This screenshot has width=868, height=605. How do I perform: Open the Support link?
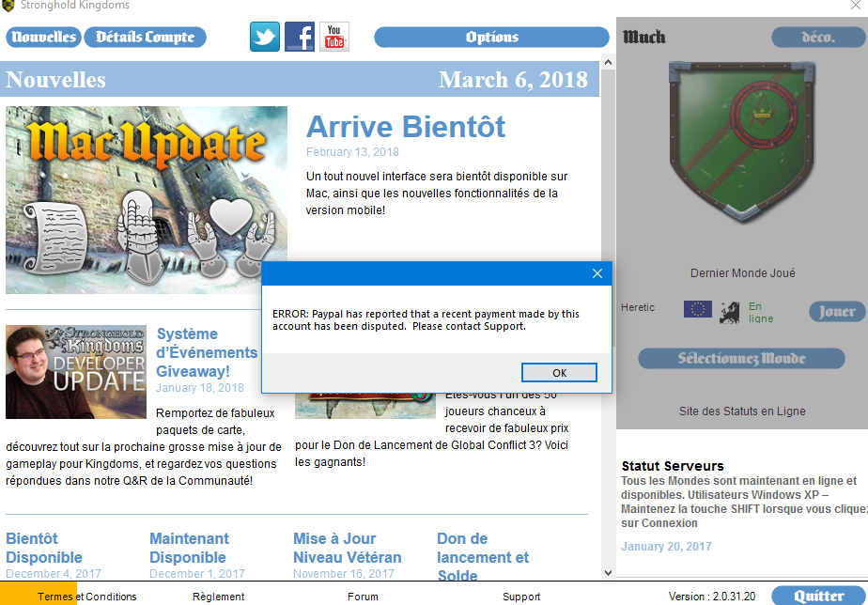[521, 597]
